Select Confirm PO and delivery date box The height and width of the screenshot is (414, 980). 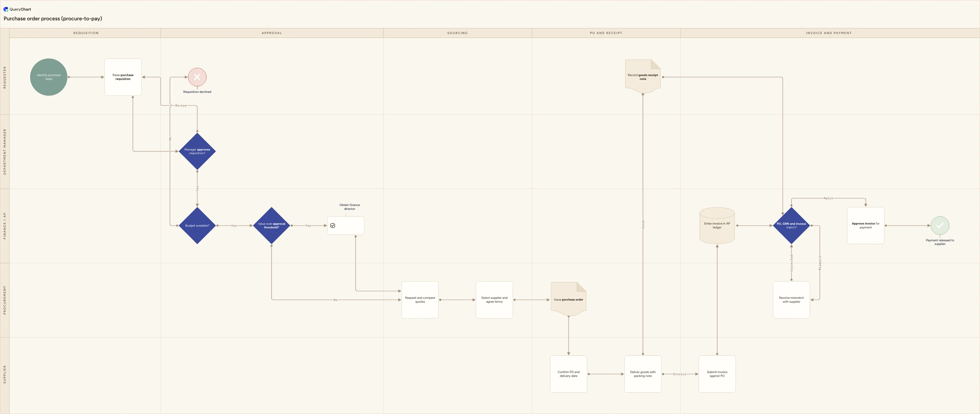568,374
